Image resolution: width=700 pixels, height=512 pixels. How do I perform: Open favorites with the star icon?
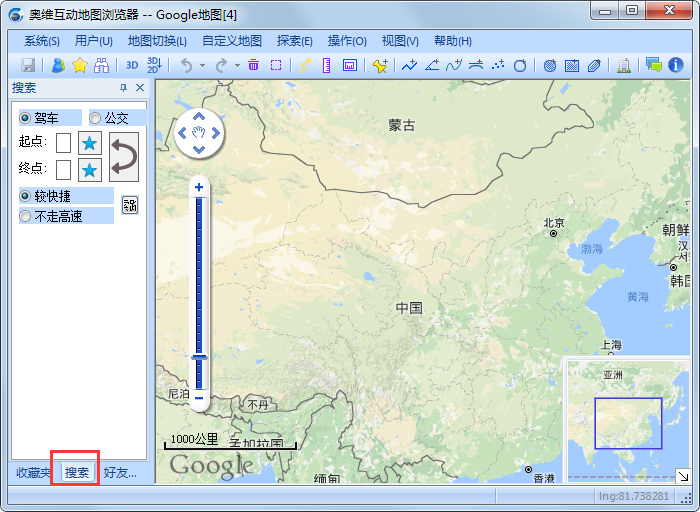80,65
